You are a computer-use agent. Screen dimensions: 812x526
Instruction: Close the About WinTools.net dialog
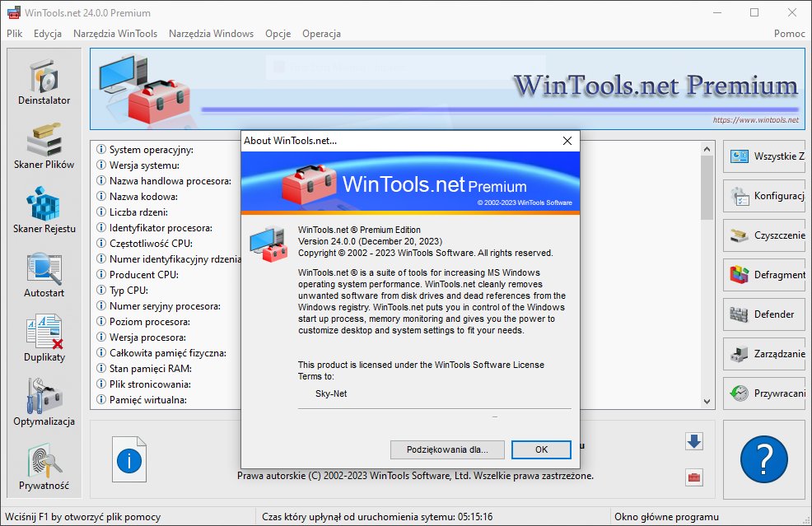pos(567,141)
